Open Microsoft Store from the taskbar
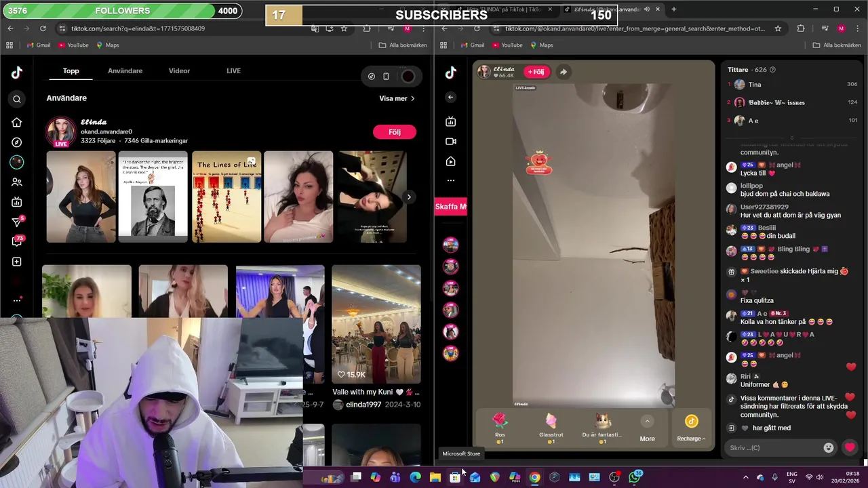The height and width of the screenshot is (488, 868). [455, 477]
